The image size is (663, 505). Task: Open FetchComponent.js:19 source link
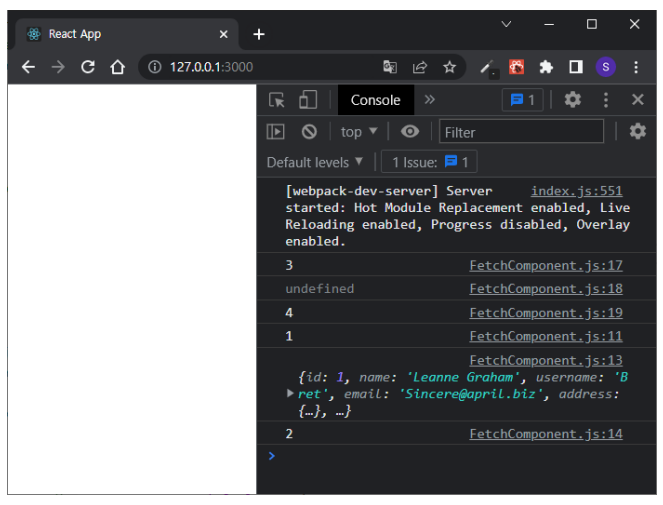pyautogui.click(x=546, y=313)
